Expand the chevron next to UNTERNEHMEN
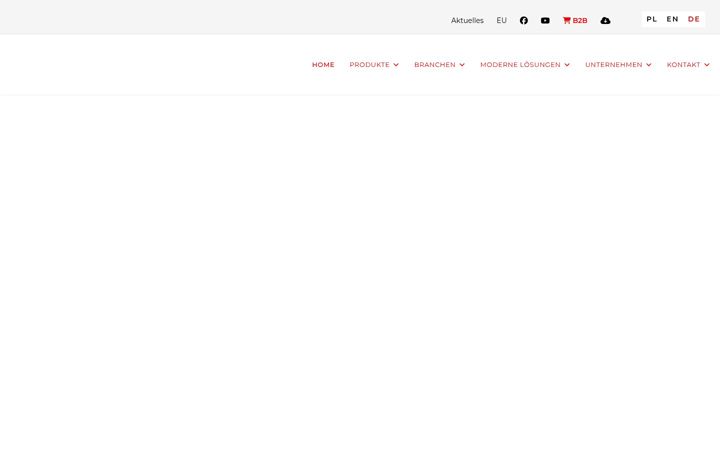The image size is (720, 450). tap(649, 65)
